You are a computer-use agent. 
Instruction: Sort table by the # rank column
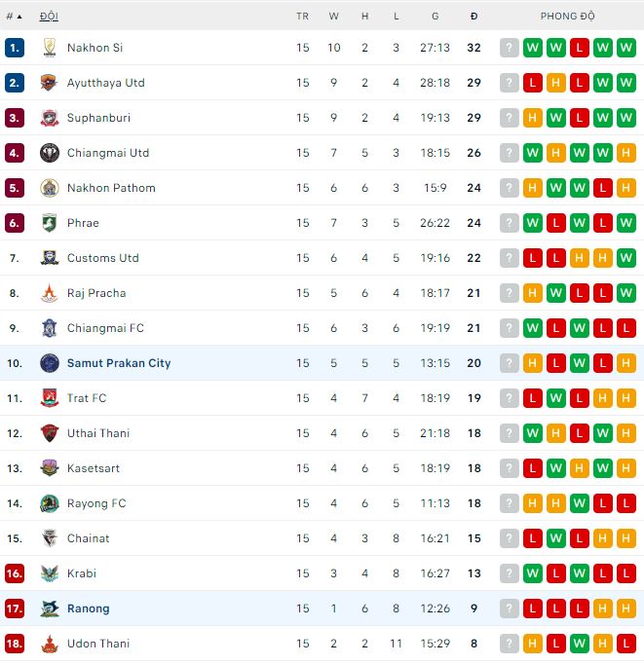click(14, 17)
